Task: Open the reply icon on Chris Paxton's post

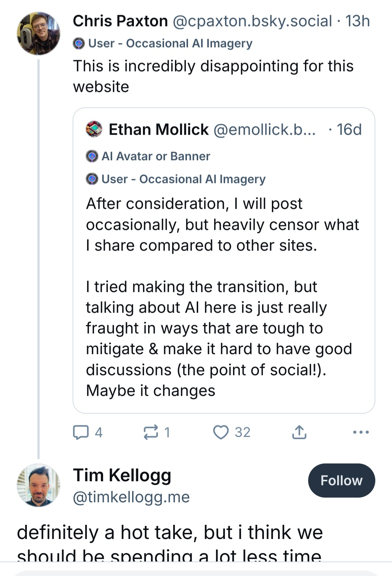Action: tap(81, 432)
